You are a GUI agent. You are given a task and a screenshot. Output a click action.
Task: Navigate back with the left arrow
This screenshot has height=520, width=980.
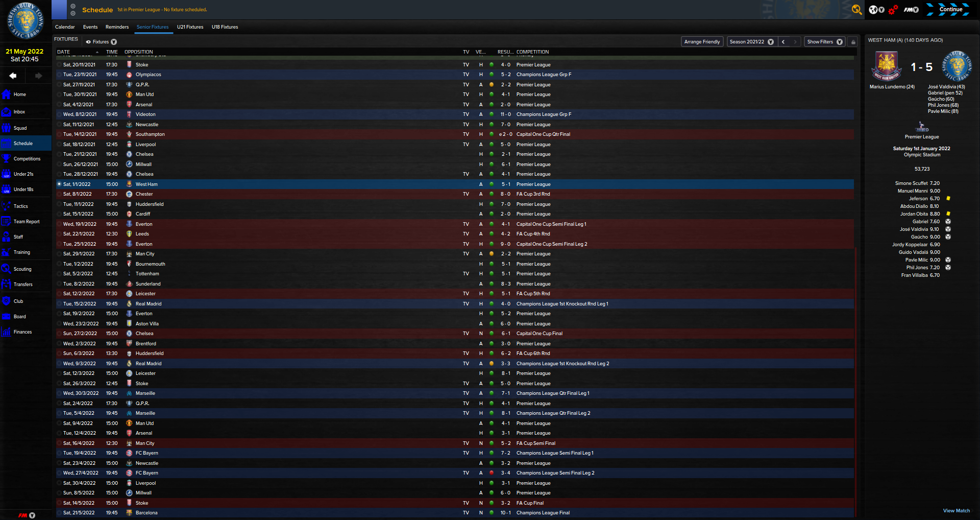click(13, 76)
